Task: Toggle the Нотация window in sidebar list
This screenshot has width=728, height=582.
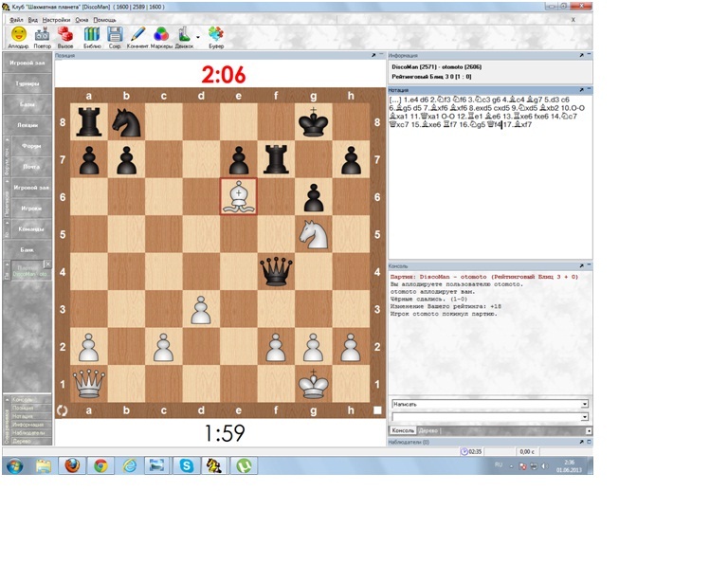Action: coord(31,416)
